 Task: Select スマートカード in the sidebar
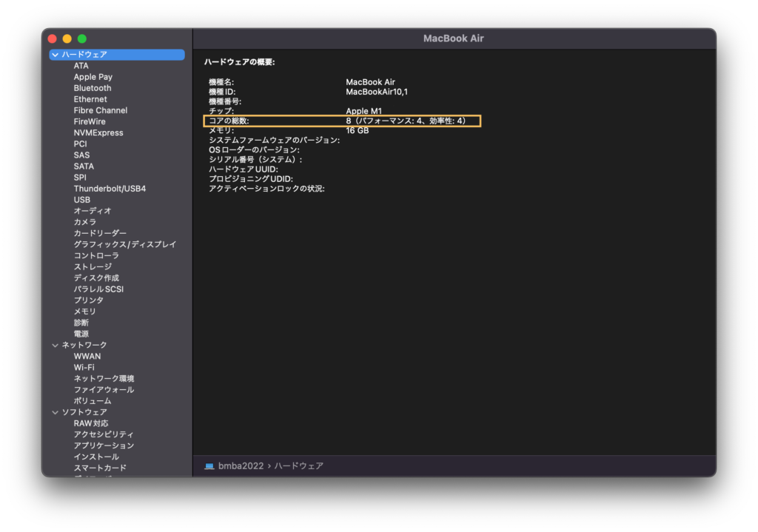tap(100, 468)
